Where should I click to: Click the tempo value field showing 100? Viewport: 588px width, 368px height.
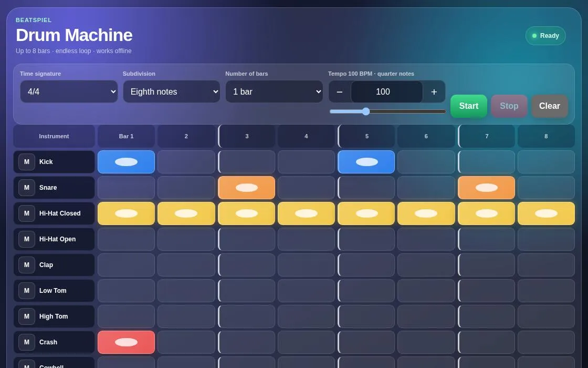point(386,91)
